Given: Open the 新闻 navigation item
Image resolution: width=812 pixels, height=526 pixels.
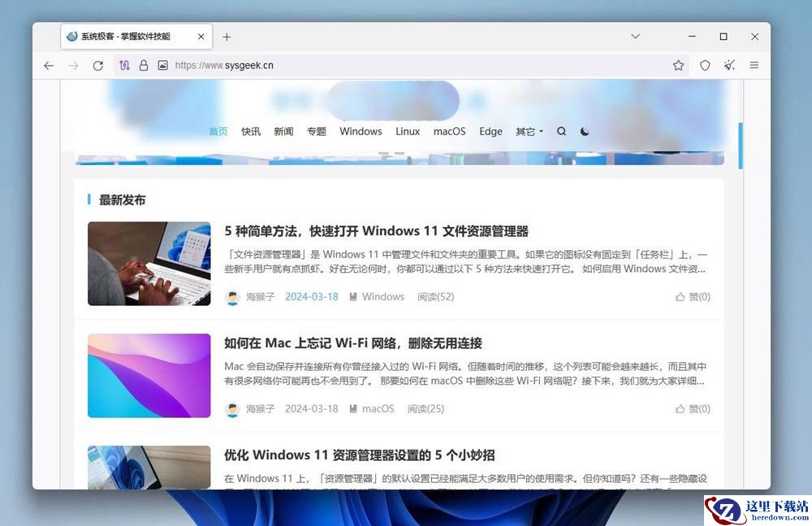Looking at the screenshot, I should click(x=283, y=131).
